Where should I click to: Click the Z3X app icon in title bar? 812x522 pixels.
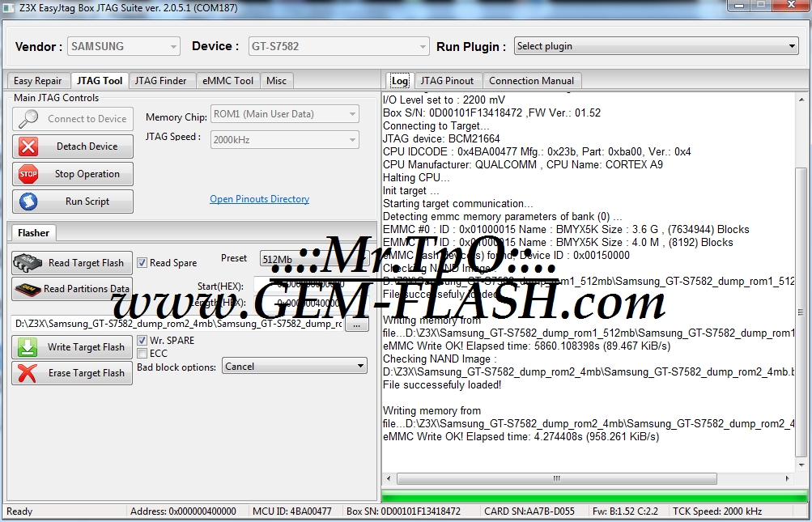[9, 8]
